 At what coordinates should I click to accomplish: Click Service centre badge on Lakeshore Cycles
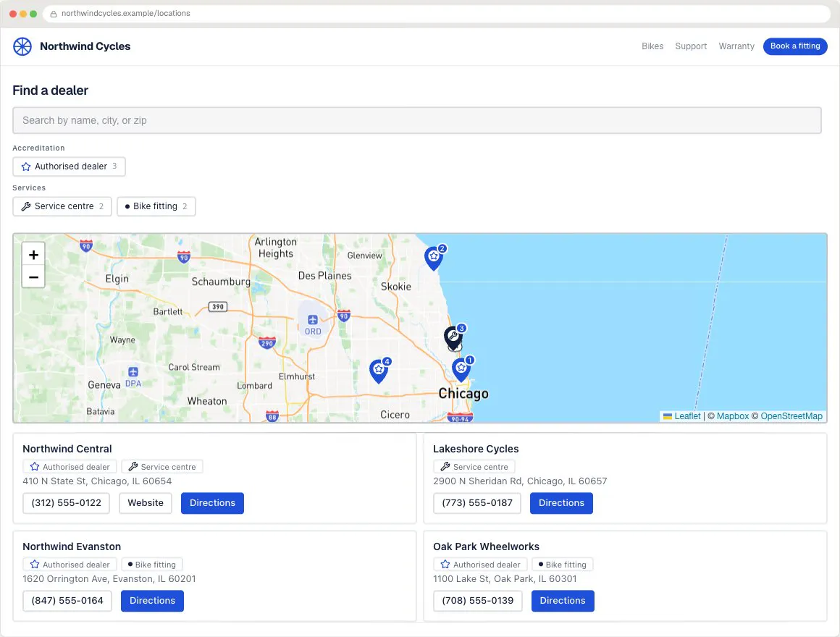click(x=474, y=467)
